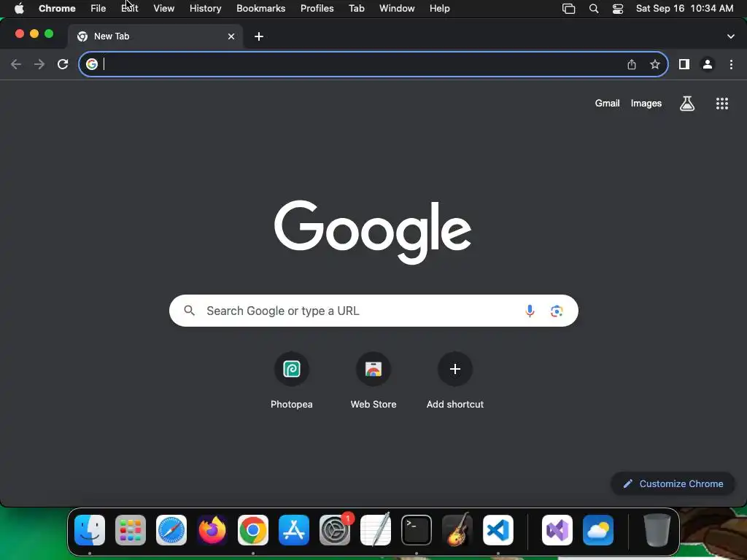Open Google apps grid

722,104
